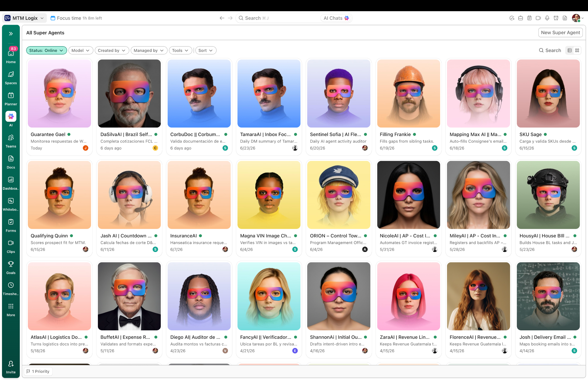Switch to list view layout
This screenshot has width=588, height=380.
coord(570,50)
